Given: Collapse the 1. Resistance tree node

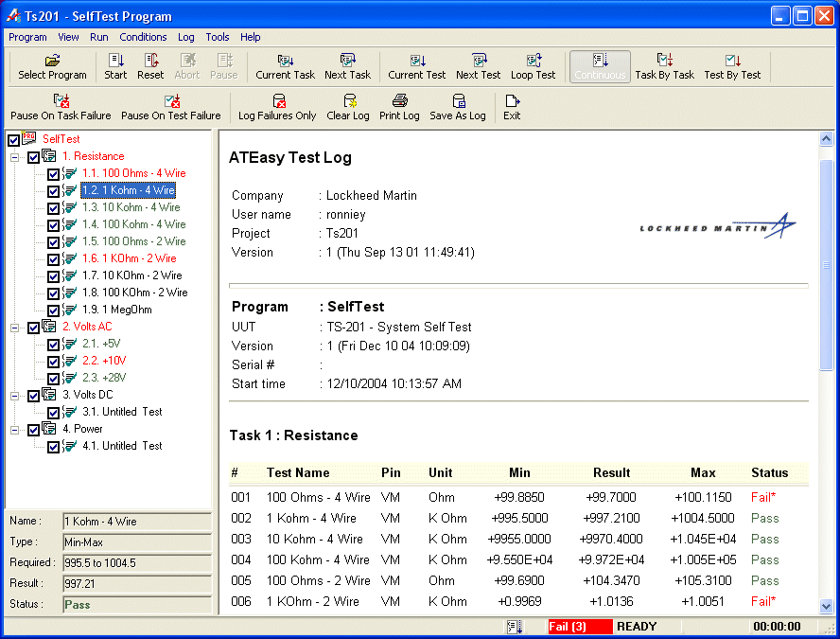Looking at the screenshot, I should click(x=15, y=157).
